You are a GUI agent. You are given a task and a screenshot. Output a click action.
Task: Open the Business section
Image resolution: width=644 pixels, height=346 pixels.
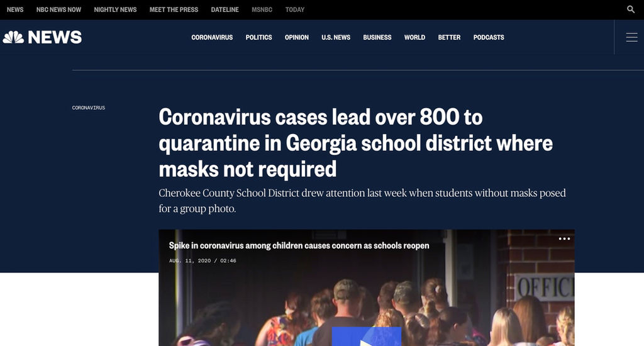377,37
